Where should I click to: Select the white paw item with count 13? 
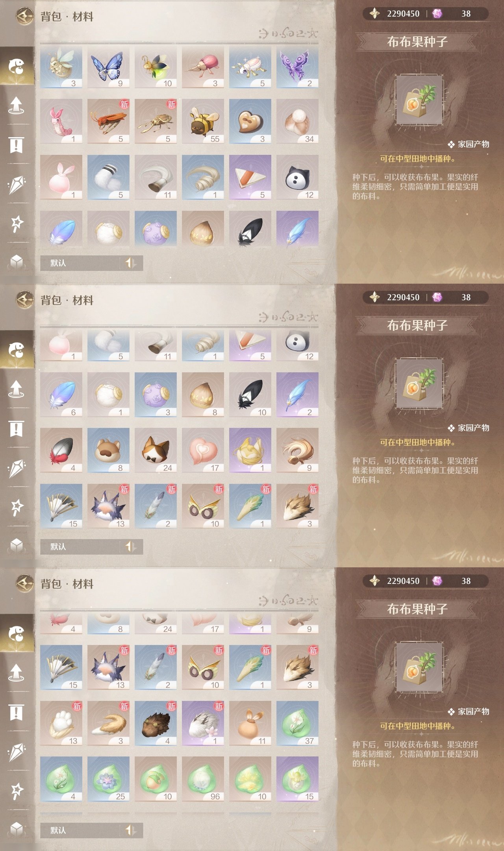click(x=61, y=723)
